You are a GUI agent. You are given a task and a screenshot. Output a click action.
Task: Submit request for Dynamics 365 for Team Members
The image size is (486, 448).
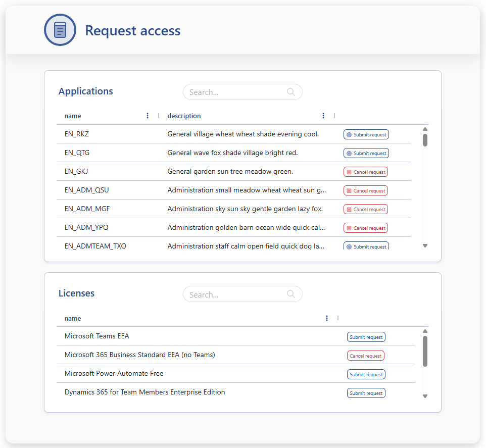point(366,393)
